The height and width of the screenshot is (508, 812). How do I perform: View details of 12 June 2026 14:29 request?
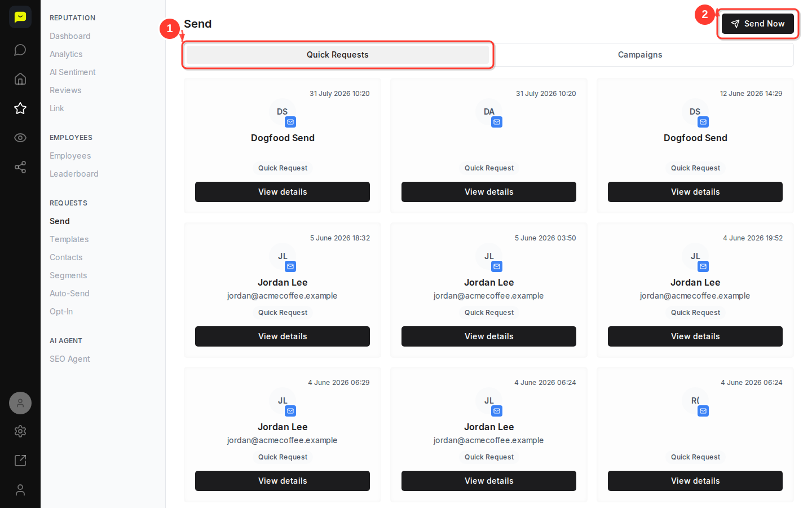tap(695, 192)
